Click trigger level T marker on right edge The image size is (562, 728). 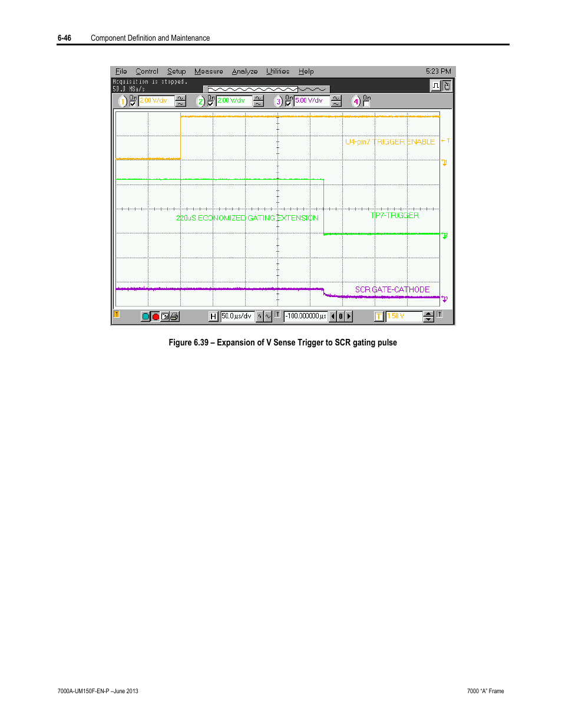(445, 141)
